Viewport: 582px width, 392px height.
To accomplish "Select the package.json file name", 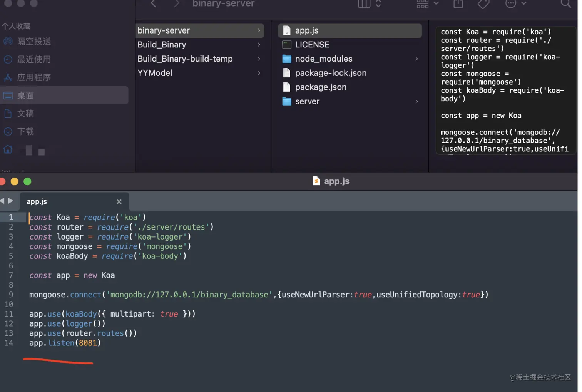I will tap(321, 87).
